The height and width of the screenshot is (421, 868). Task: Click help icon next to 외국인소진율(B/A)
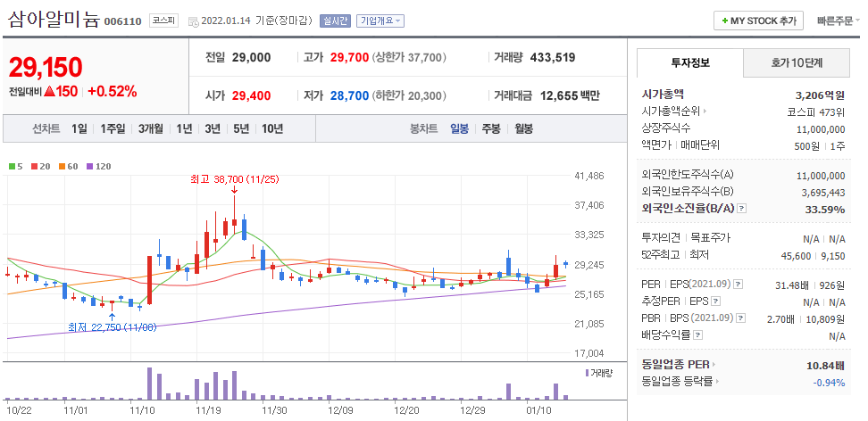[x=742, y=209]
